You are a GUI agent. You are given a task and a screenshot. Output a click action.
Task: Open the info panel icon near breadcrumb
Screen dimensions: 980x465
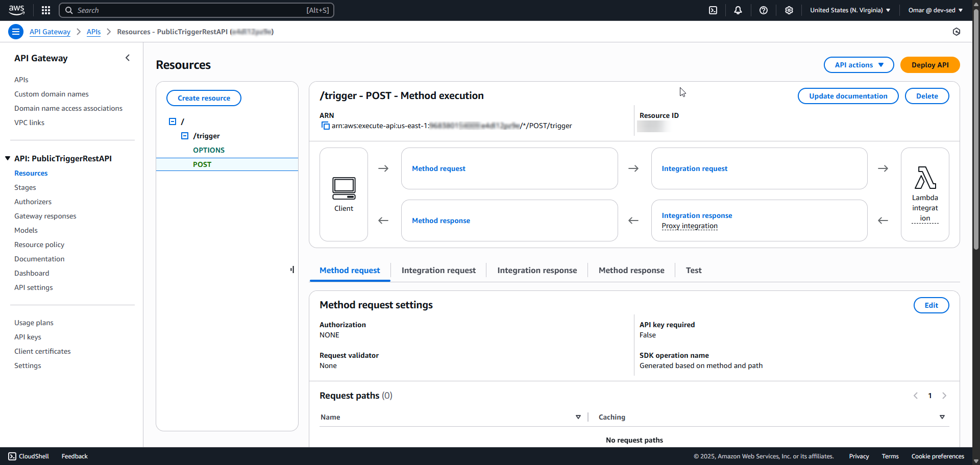tap(957, 32)
